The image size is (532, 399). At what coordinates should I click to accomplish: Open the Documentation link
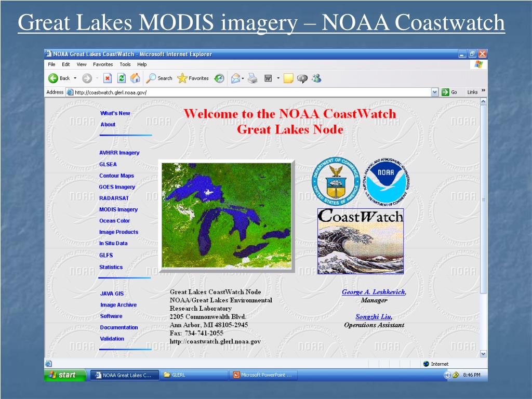(119, 327)
